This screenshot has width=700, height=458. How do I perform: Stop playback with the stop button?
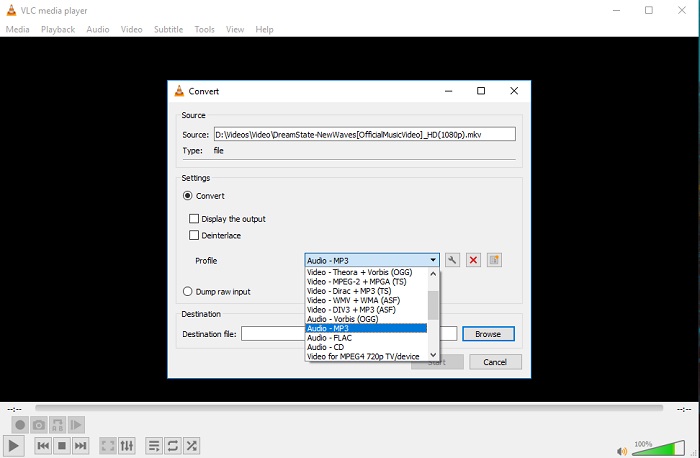pos(62,446)
